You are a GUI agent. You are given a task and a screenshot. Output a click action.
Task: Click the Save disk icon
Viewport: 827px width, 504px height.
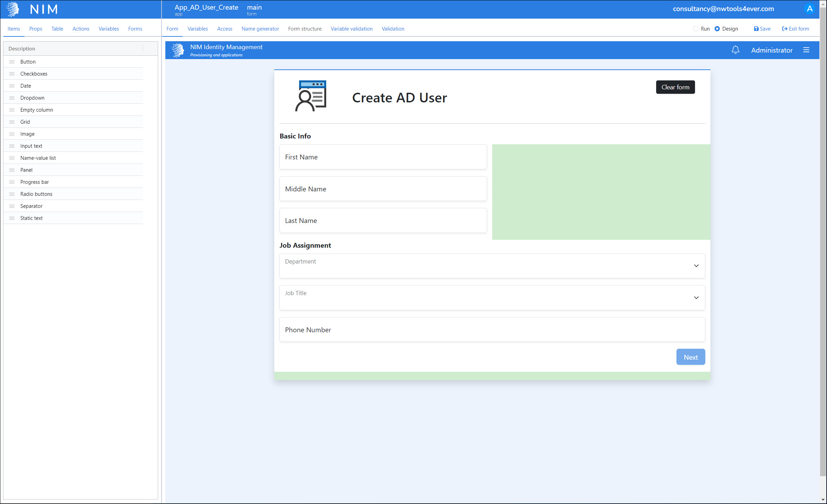pos(756,29)
